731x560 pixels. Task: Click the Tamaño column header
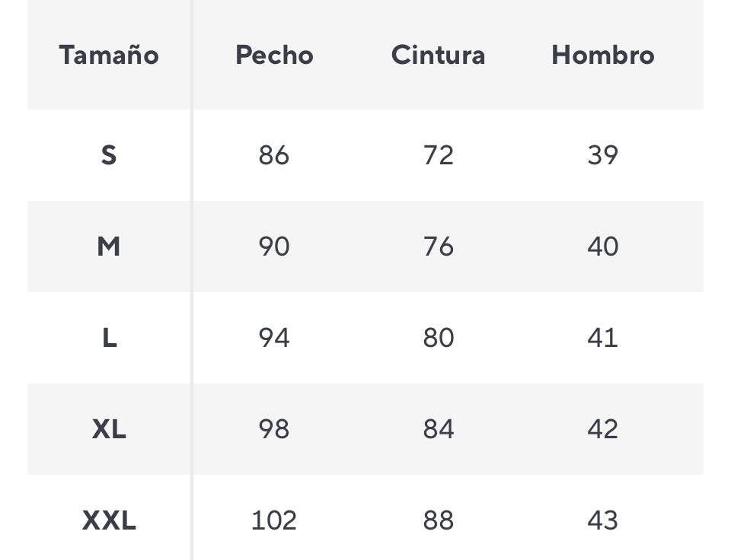[109, 55]
